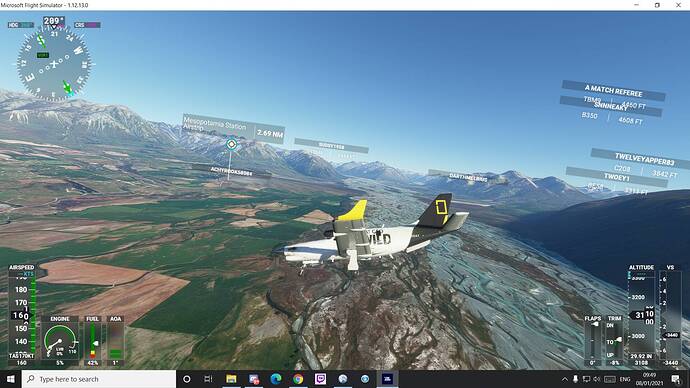Open the Windows Start menu
Screen dimensions: 690x388
(11, 379)
